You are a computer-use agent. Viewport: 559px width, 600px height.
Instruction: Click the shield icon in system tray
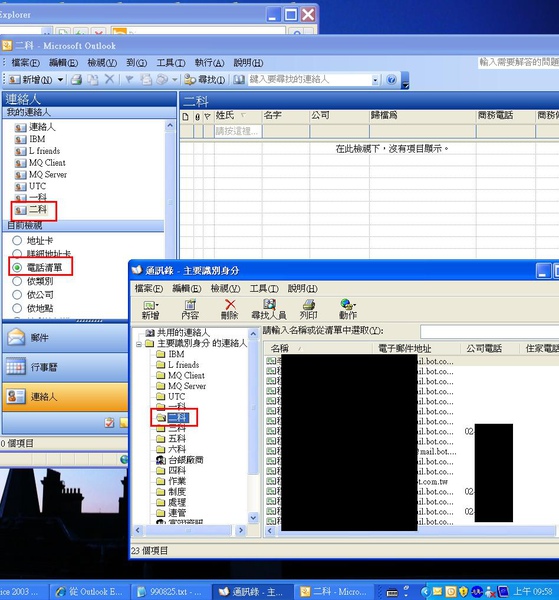[464, 592]
